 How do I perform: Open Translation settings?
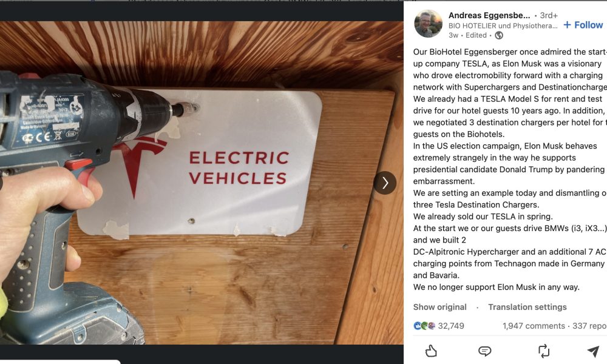coord(527,307)
